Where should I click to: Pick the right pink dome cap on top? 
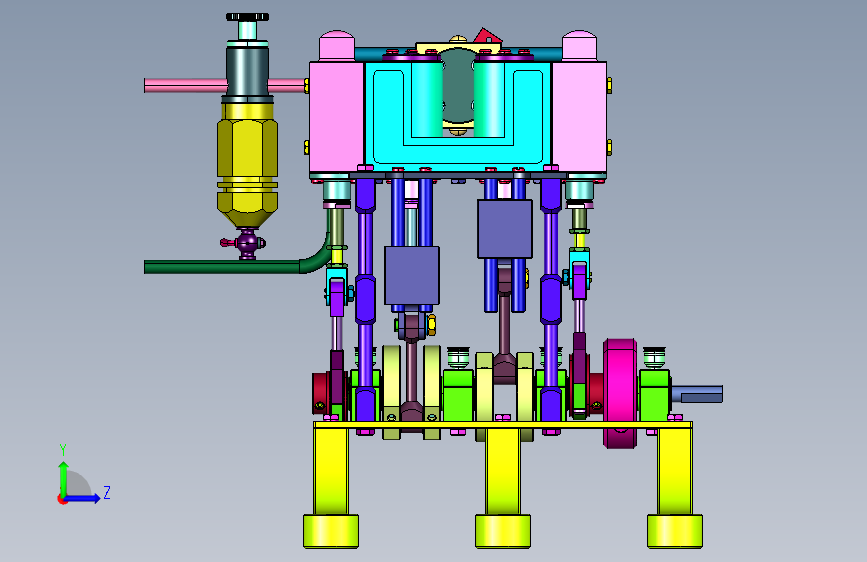(x=579, y=45)
